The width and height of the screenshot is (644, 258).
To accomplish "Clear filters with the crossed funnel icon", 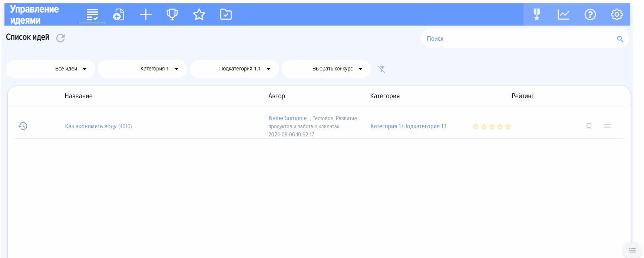I will (x=381, y=69).
